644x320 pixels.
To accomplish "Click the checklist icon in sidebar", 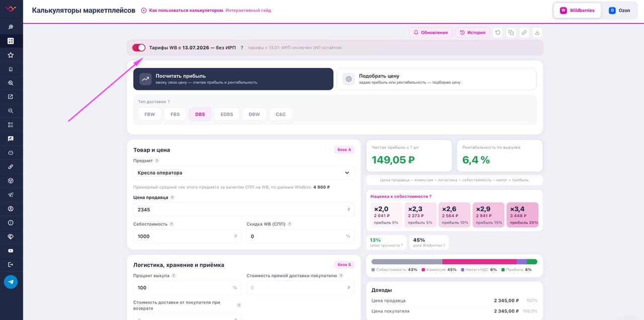I will (x=11, y=125).
